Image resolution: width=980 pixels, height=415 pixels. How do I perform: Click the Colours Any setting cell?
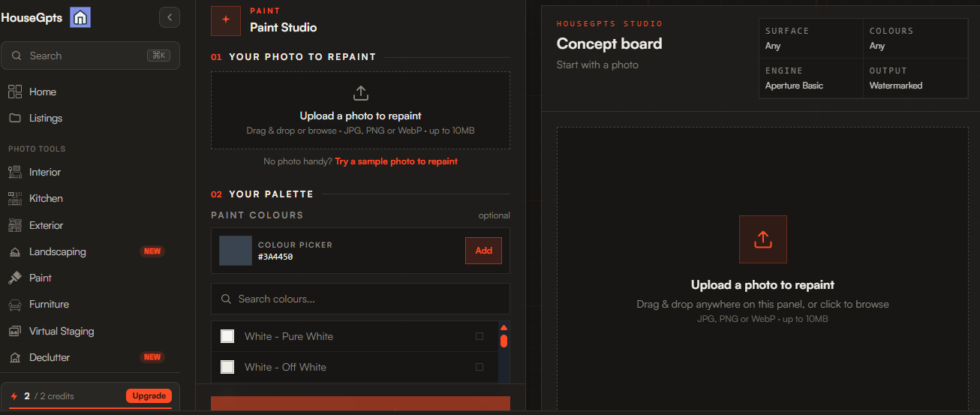tap(915, 39)
